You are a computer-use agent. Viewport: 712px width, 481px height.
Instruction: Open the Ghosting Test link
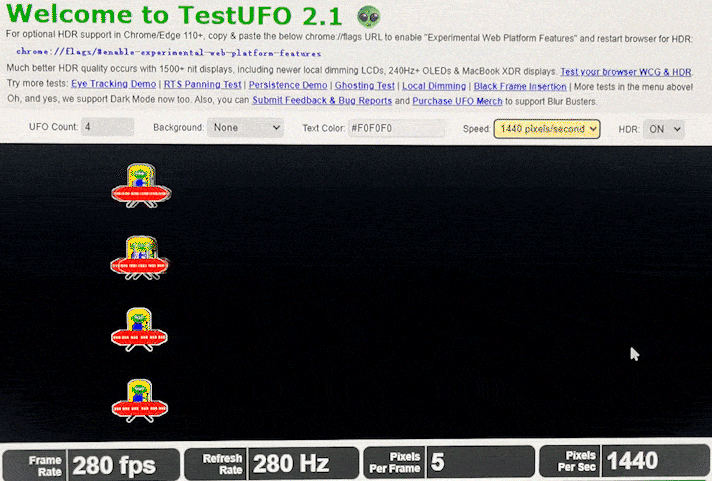pos(365,85)
